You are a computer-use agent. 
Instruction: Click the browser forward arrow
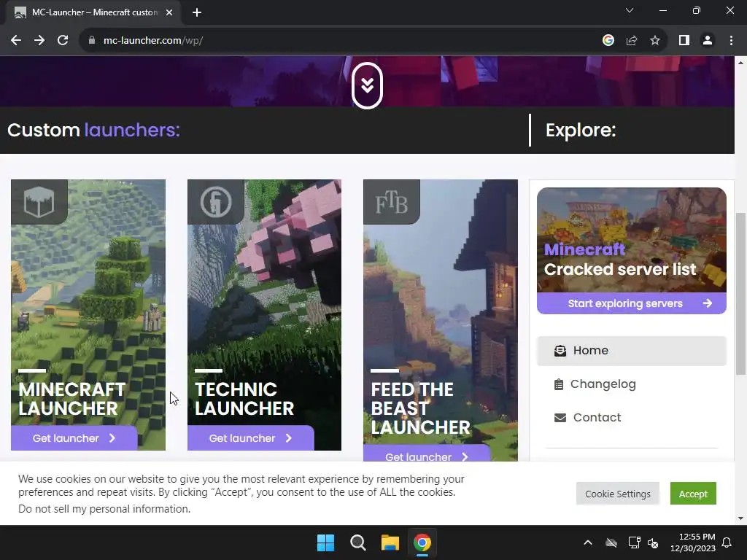[39, 41]
